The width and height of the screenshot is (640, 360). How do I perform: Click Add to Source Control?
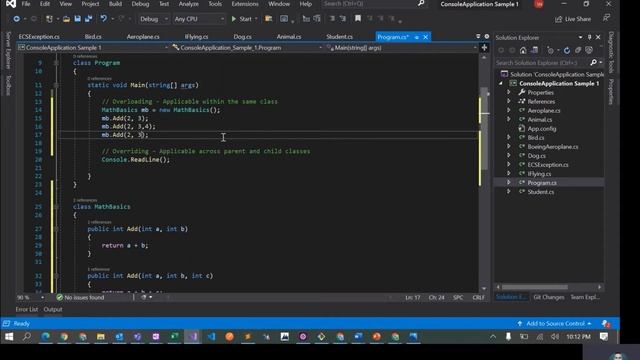tap(554, 324)
